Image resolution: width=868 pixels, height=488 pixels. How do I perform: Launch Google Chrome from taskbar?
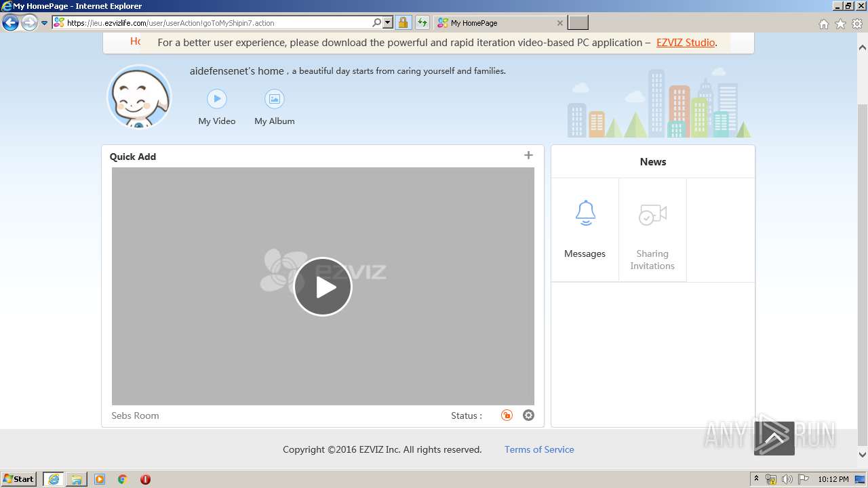pyautogui.click(x=123, y=479)
